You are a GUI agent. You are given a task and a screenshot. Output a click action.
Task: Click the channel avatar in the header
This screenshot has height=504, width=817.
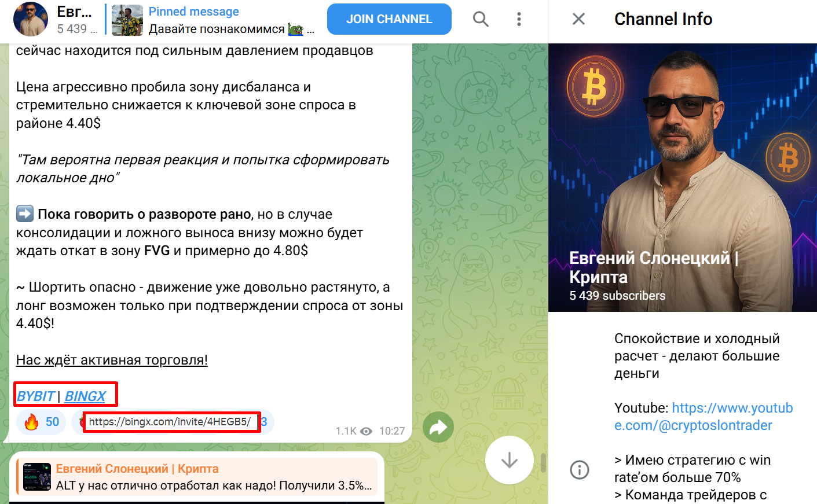tap(31, 19)
